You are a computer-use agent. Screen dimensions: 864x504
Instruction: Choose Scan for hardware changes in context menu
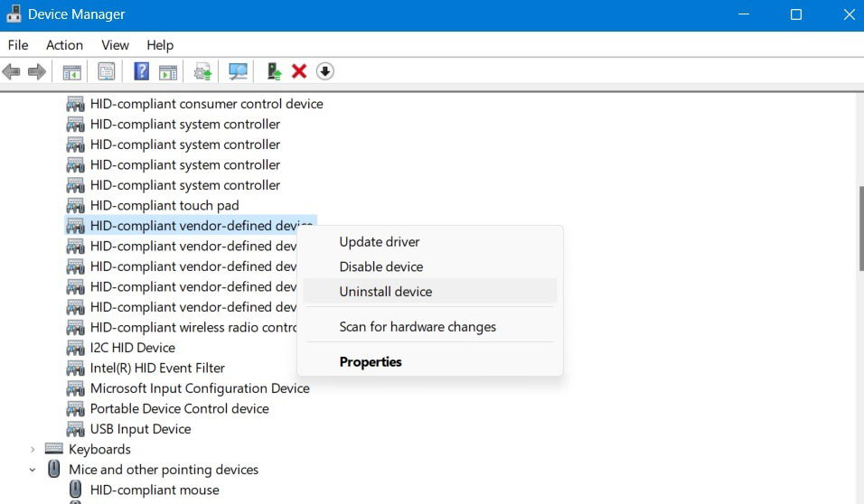point(430,327)
